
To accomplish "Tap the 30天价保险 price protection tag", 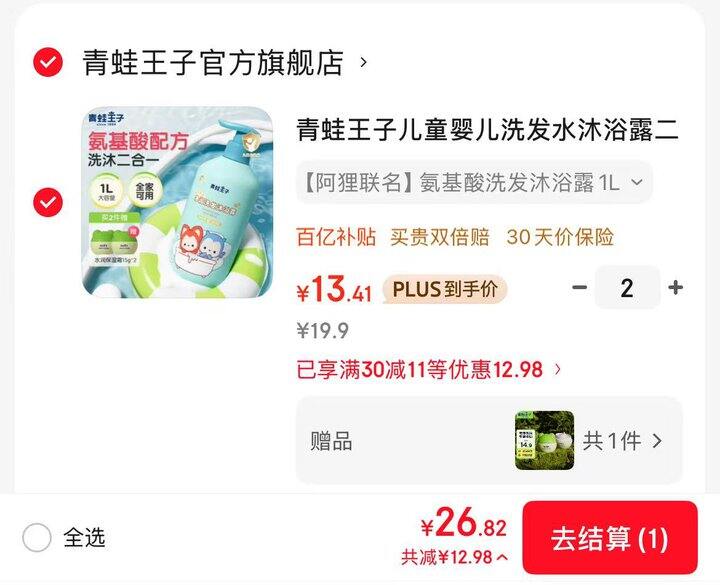I will click(x=560, y=237).
